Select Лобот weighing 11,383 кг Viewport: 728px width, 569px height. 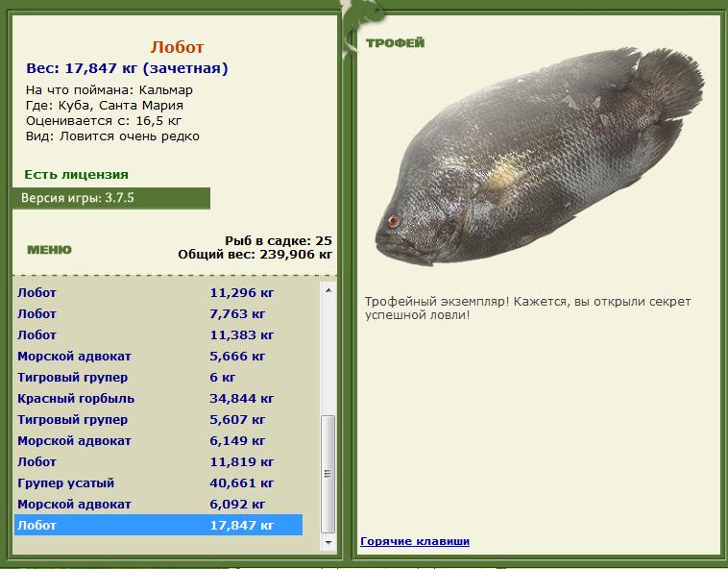coord(158,335)
